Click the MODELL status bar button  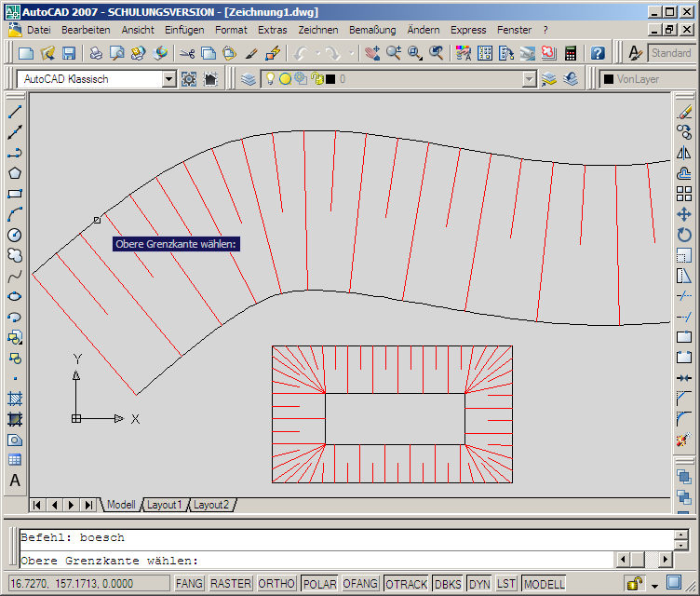click(x=545, y=584)
